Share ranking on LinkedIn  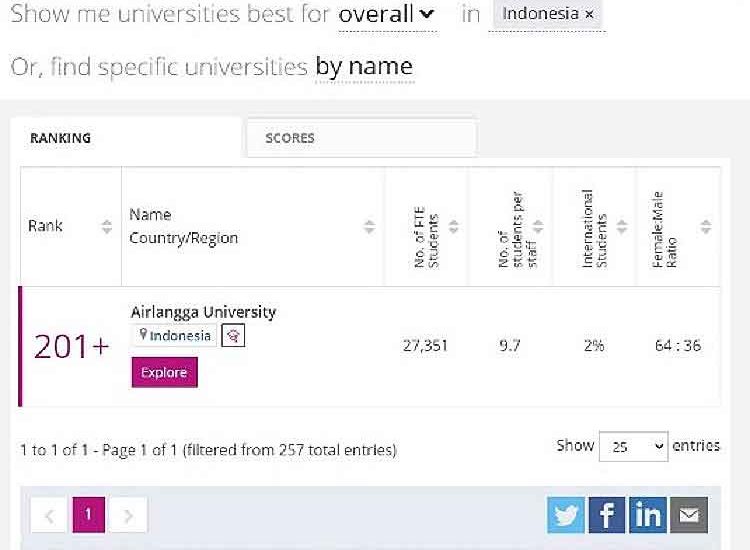click(648, 515)
